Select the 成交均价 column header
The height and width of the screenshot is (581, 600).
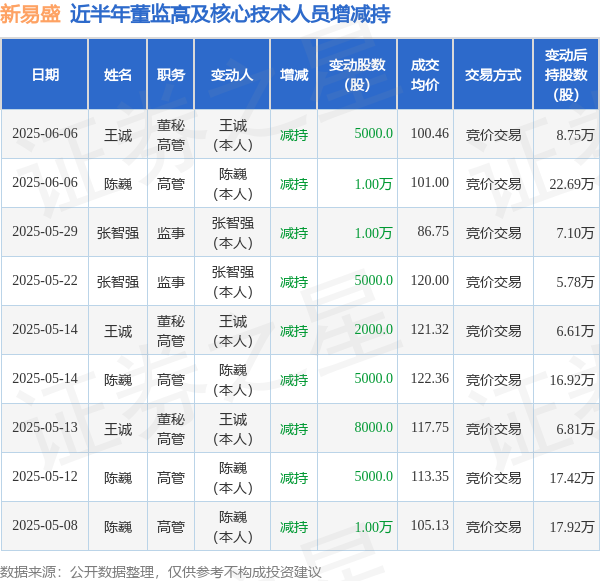pos(425,75)
